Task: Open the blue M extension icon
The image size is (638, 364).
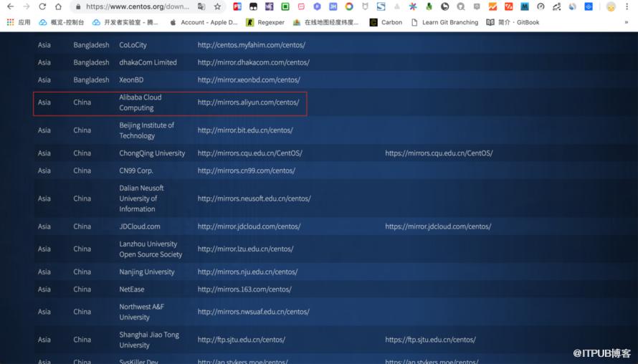Action: coord(525,6)
